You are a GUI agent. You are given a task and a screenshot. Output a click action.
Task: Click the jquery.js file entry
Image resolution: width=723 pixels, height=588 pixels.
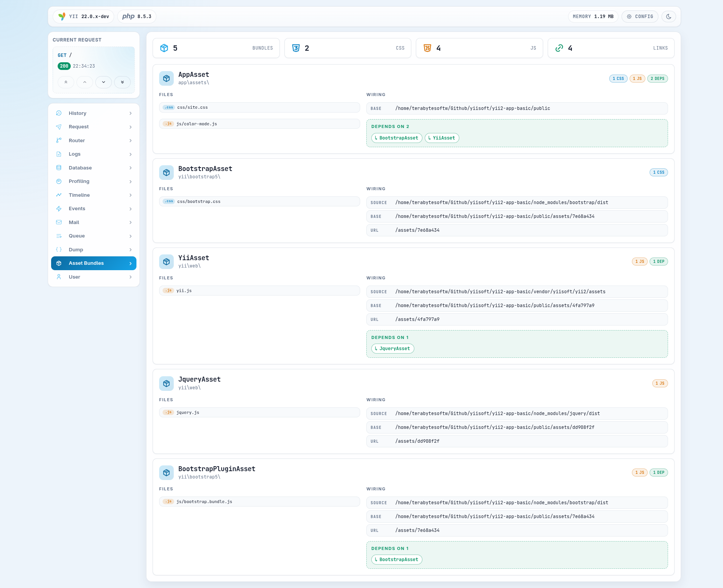point(259,412)
